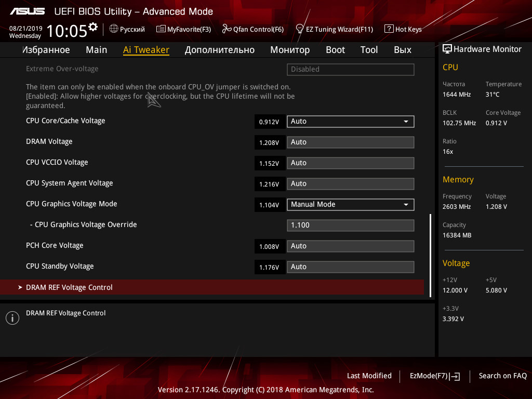Viewport: 532px width, 399px height.
Task: Open CPU Core/Cache Voltage dropdown
Action: click(351, 122)
